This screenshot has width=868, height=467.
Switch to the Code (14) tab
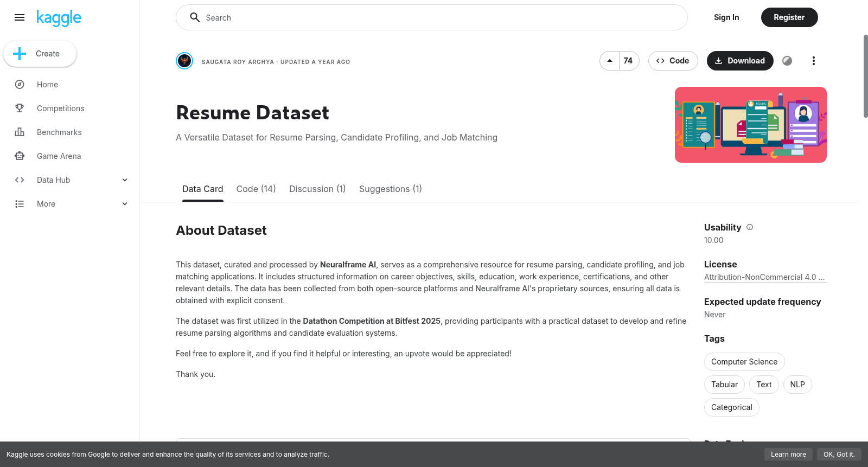click(x=256, y=189)
